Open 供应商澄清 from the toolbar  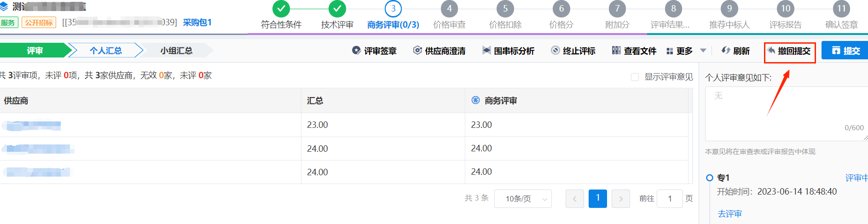coord(439,51)
